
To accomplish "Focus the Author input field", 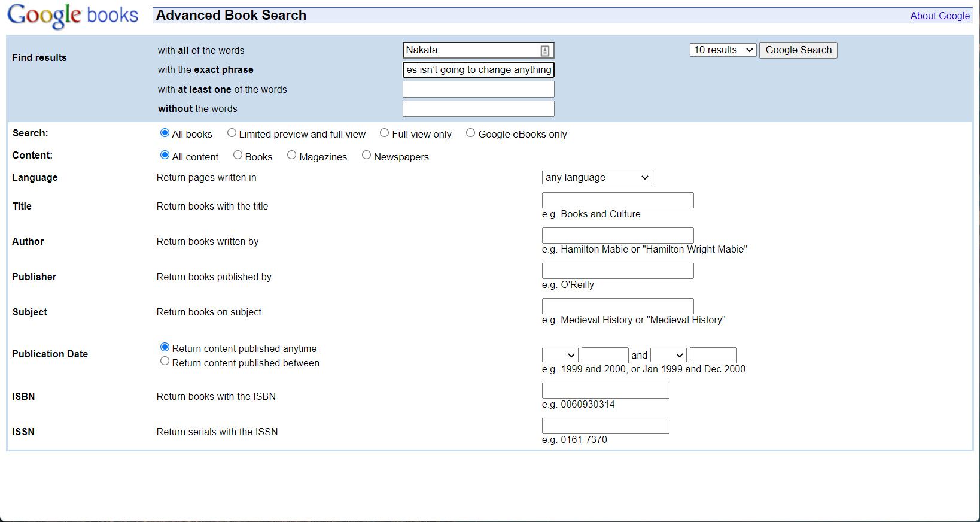I will pyautogui.click(x=617, y=235).
